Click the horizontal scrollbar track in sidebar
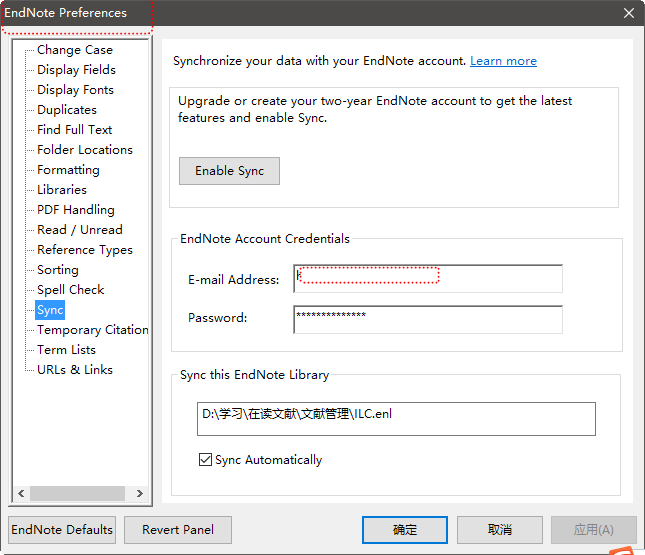 [x=77, y=493]
